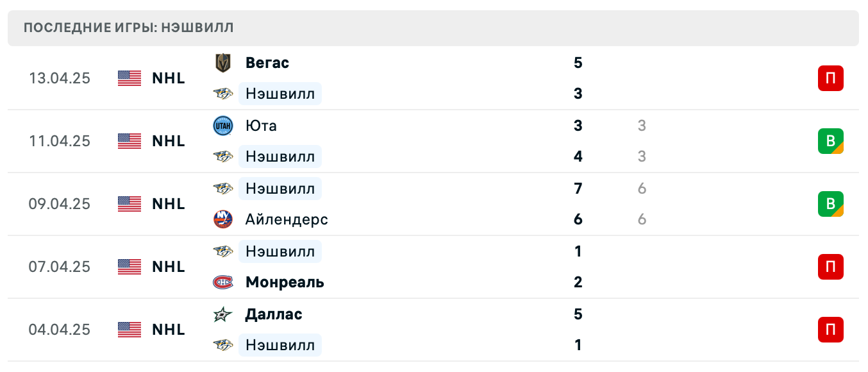Open the NHL league link next to 11.04.25
The image size is (868, 372).
pos(168,141)
